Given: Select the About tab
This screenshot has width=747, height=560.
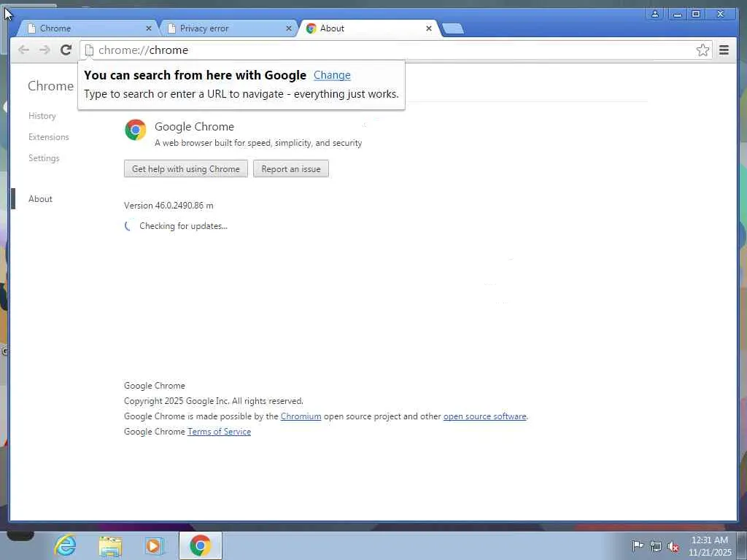Looking at the screenshot, I should click(x=368, y=28).
